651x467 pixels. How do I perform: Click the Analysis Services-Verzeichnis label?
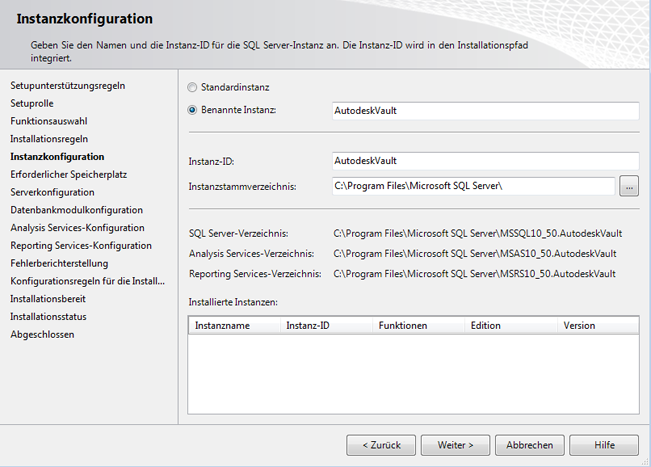click(x=251, y=254)
